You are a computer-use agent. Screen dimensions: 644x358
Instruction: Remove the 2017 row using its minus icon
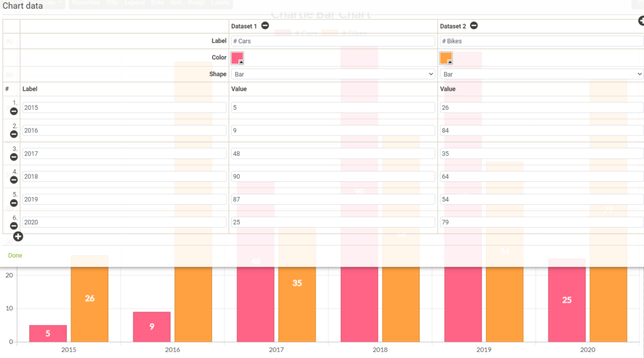point(13,157)
